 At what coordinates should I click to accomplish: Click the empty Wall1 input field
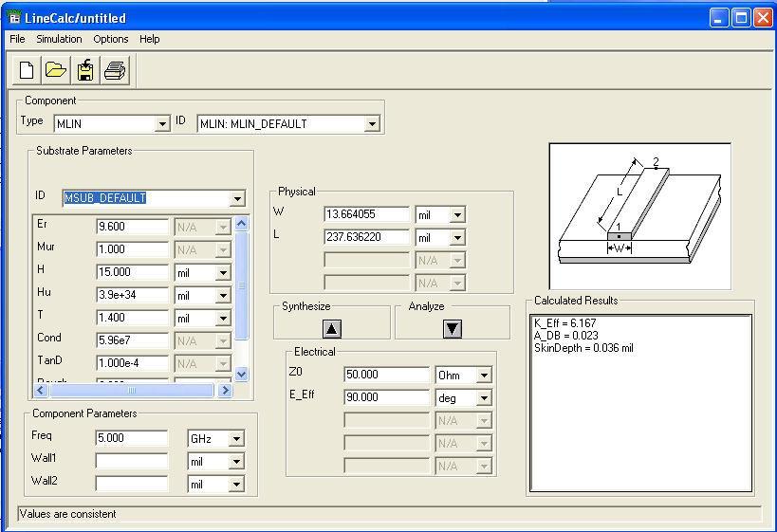[132, 461]
